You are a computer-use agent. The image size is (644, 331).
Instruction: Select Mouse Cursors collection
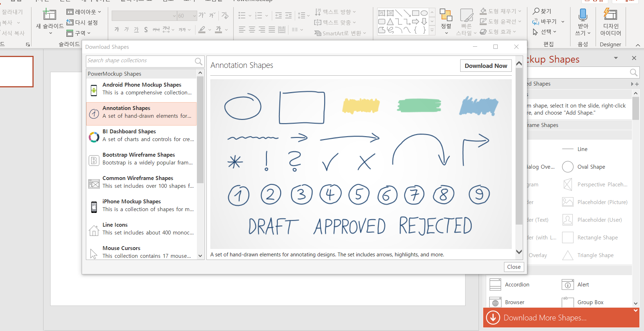point(141,252)
